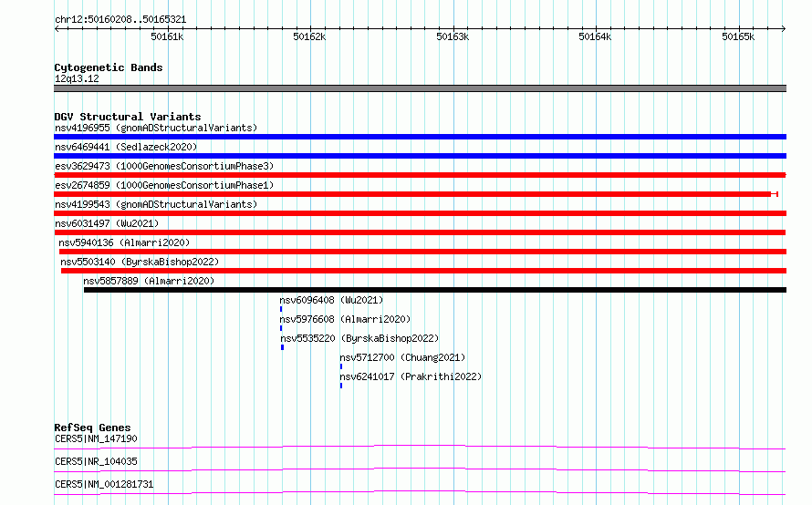Image resolution: width=812 pixels, height=505 pixels.
Task: Click the blue bar for nsv6469441
Action: [x=420, y=156]
